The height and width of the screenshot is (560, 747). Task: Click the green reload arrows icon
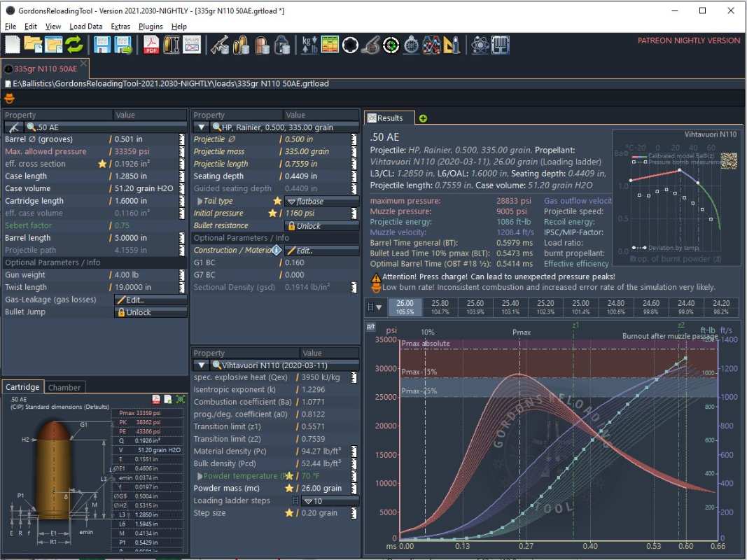[x=74, y=45]
